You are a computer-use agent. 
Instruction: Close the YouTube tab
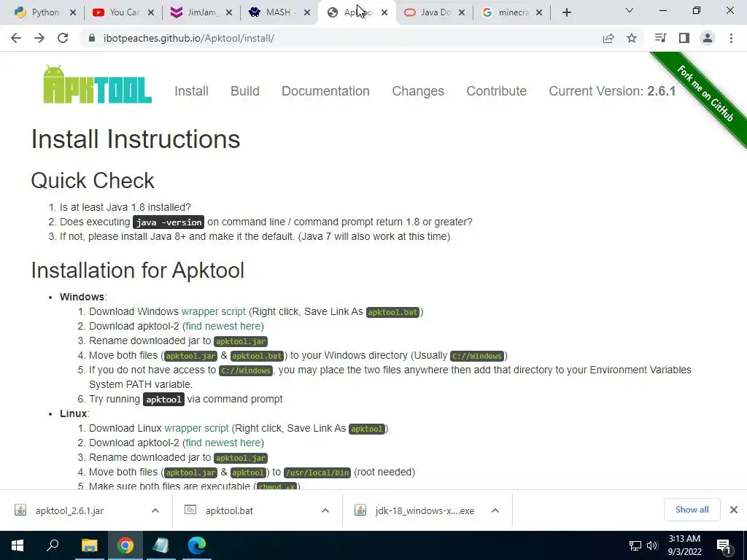(x=151, y=13)
